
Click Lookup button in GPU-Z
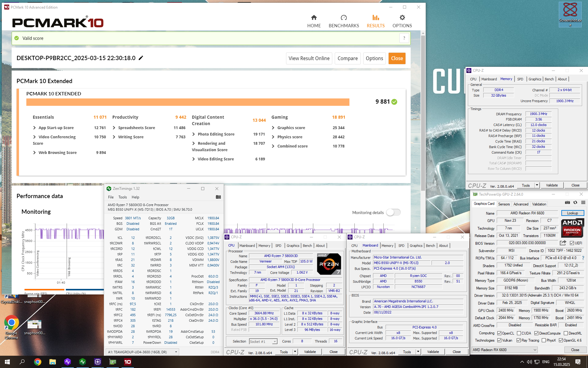(x=572, y=213)
